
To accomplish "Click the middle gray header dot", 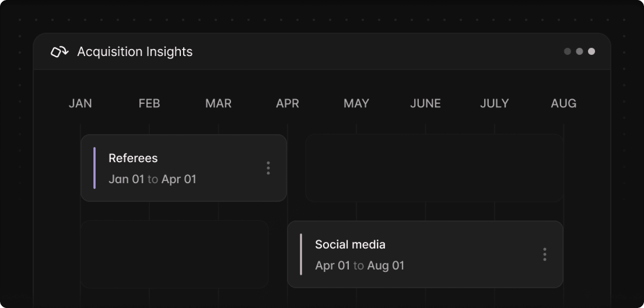I will pyautogui.click(x=579, y=51).
